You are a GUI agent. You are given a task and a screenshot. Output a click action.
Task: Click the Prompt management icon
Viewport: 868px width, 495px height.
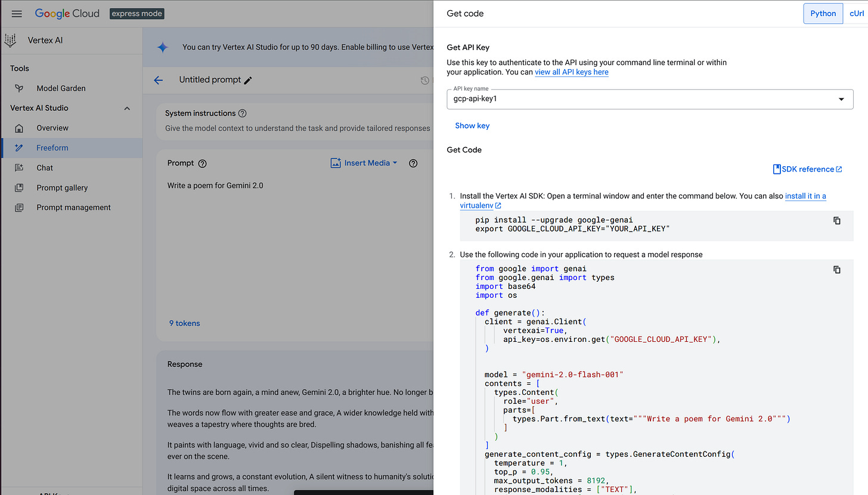click(19, 207)
